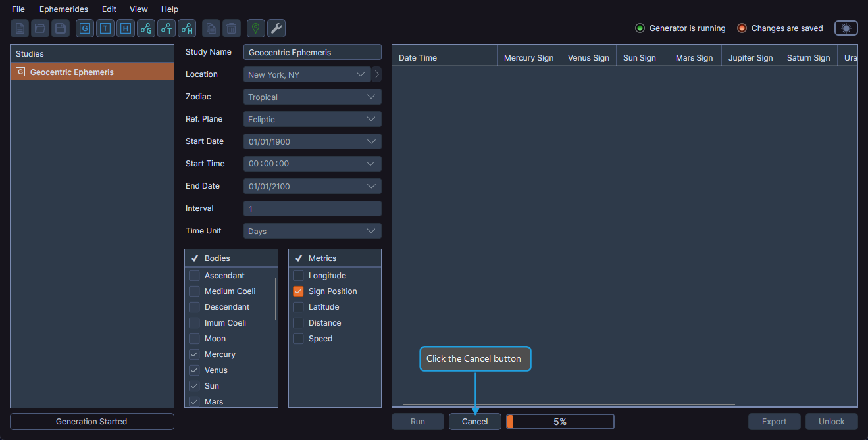
Task: Open the Time Unit dropdown
Action: 312,230
